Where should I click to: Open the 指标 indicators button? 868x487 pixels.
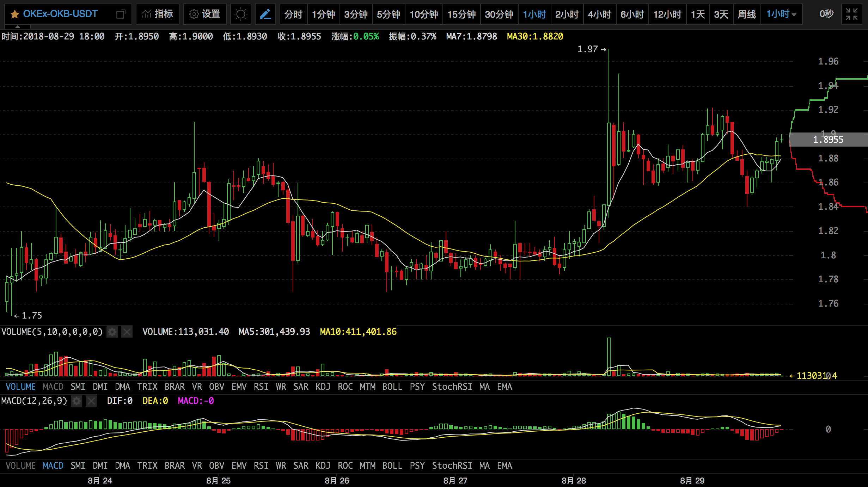point(157,14)
